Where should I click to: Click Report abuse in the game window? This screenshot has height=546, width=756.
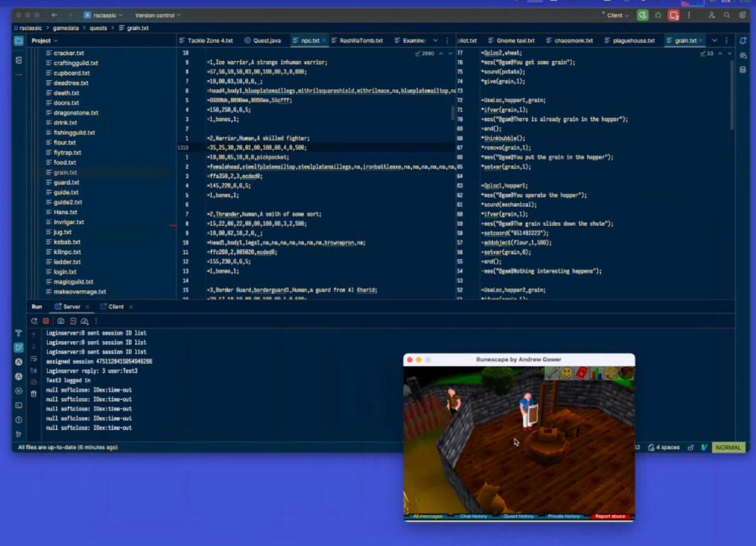click(610, 516)
